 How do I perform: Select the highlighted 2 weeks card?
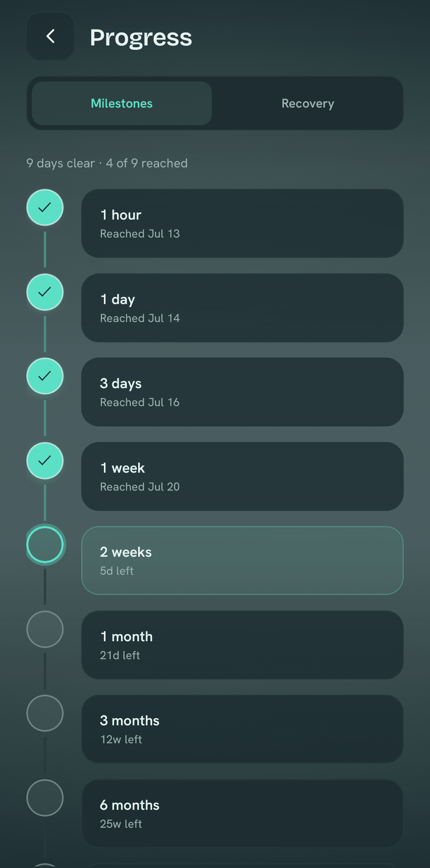(x=242, y=560)
